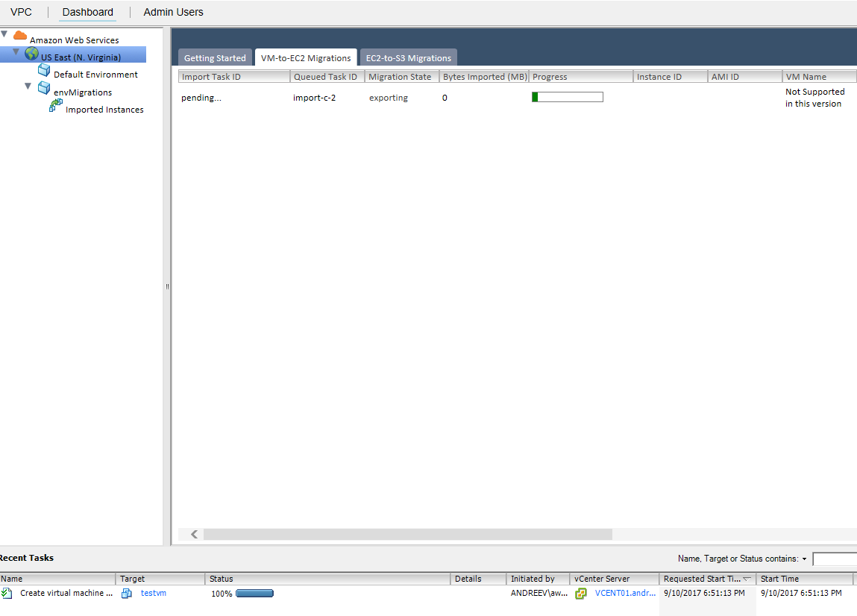857x616 pixels.
Task: Click the globe icon for US East region
Action: click(32, 54)
